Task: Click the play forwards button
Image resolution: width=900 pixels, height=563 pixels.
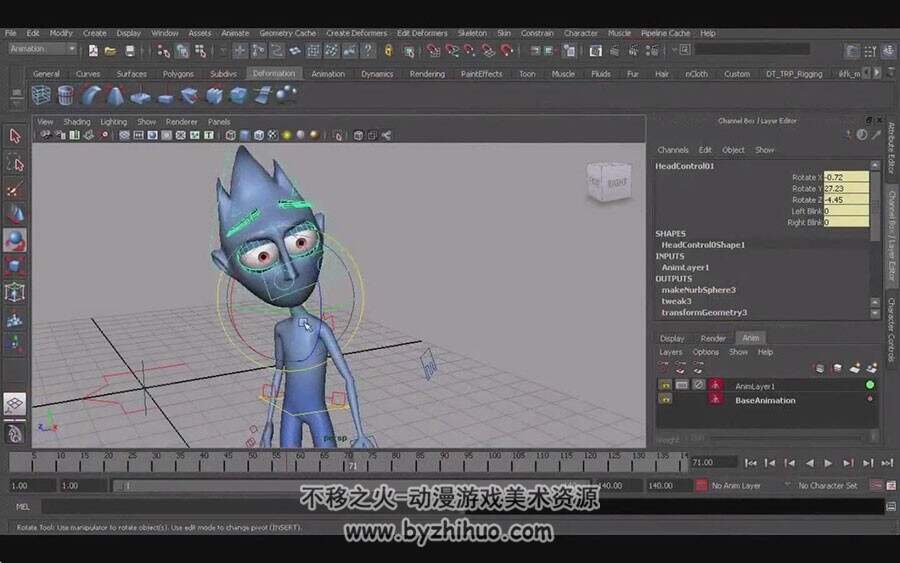Action: click(828, 463)
